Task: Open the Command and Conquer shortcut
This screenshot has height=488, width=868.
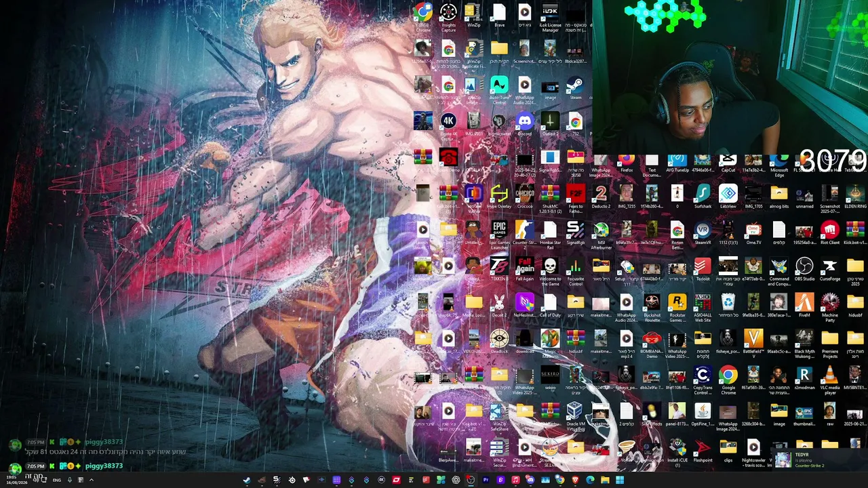Action: 779,273
